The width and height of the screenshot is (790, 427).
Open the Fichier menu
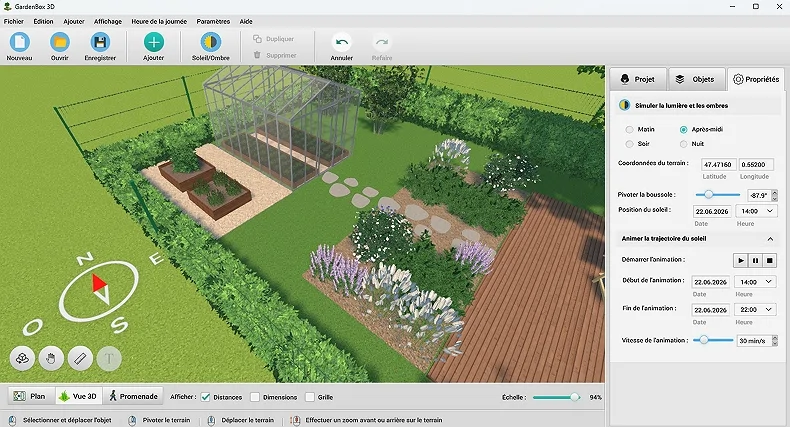coord(14,22)
